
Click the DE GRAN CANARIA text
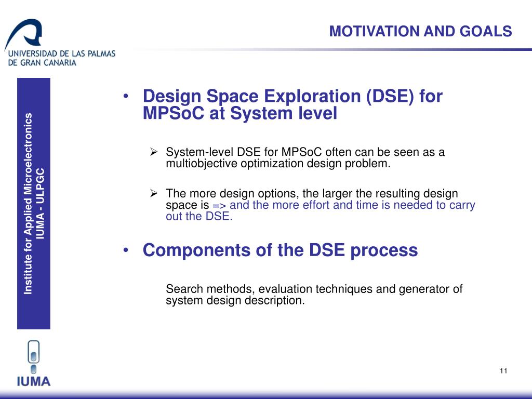42,62
